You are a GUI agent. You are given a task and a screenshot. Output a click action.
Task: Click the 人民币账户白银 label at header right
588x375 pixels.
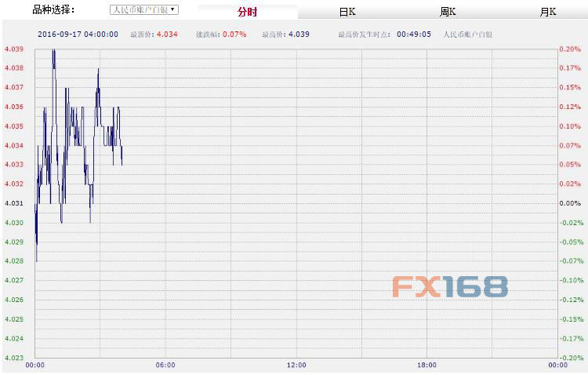(x=467, y=35)
